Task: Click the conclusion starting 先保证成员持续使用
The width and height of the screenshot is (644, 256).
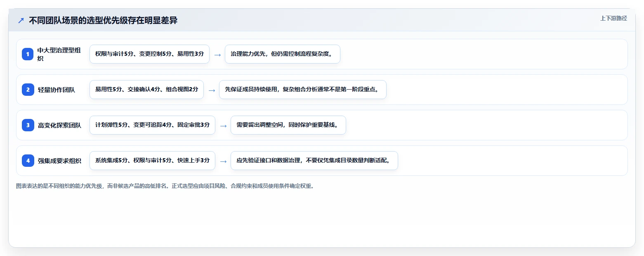Action: click(x=303, y=90)
